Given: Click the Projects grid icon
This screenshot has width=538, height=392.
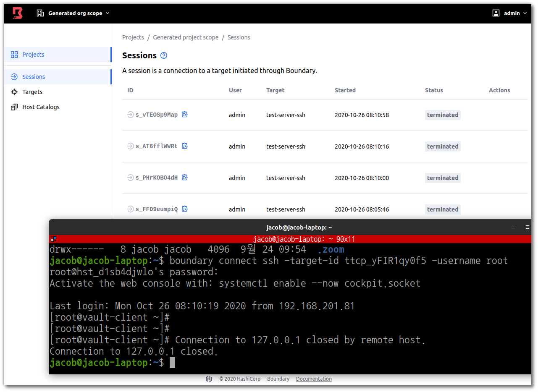Looking at the screenshot, I should (x=14, y=55).
